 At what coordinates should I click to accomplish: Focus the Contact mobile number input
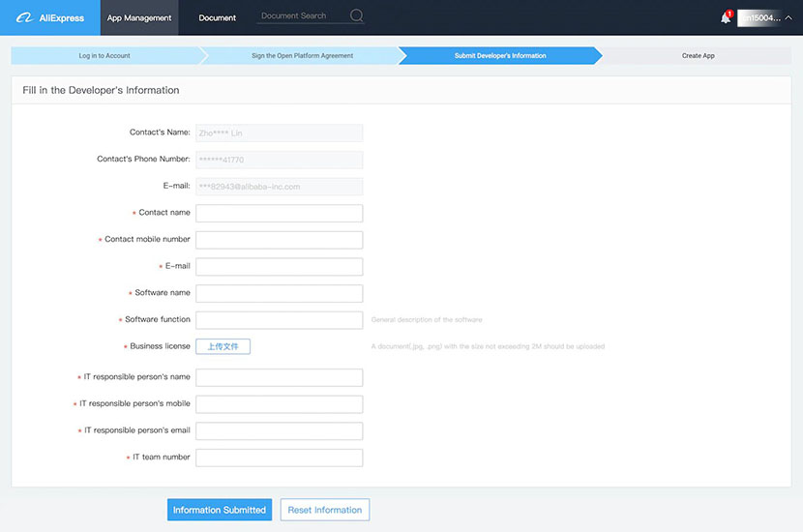(279, 240)
